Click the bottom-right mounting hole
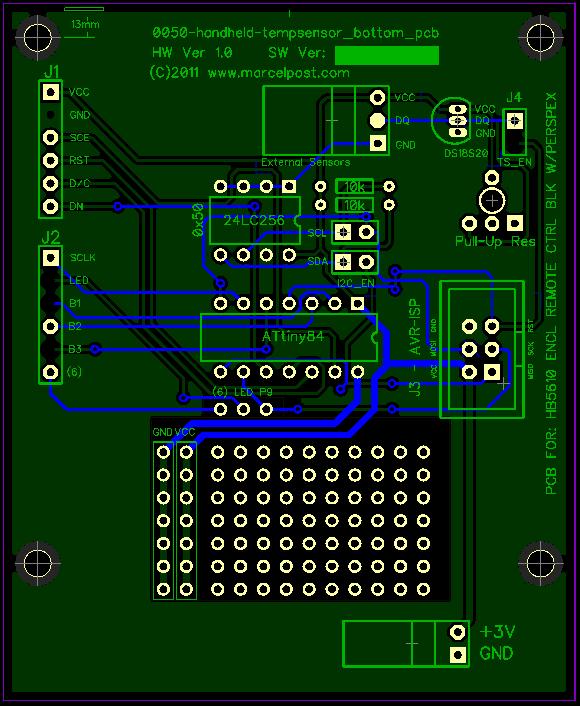Image resolution: width=580 pixels, height=706 pixels. click(541, 562)
